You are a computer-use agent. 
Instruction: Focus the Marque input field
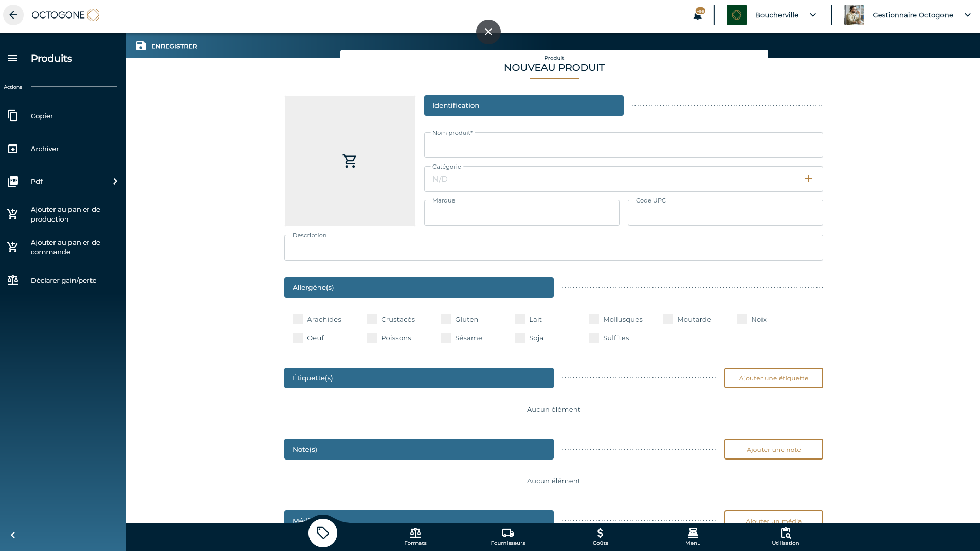click(x=521, y=213)
